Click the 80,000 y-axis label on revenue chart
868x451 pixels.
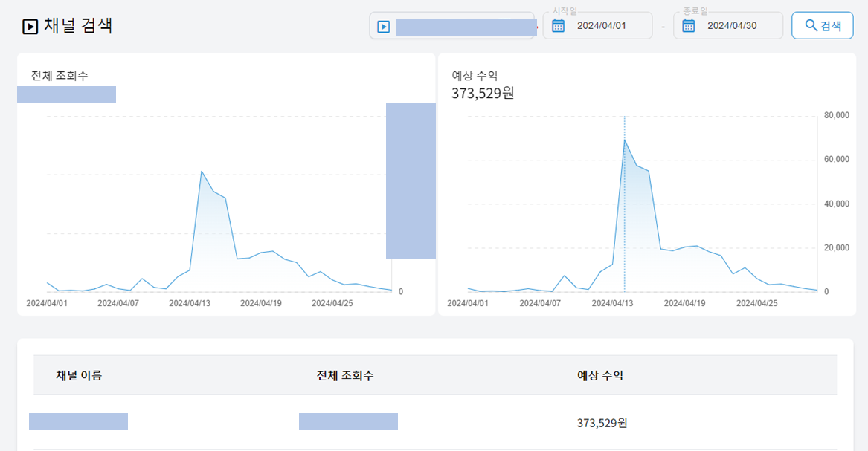click(x=837, y=115)
